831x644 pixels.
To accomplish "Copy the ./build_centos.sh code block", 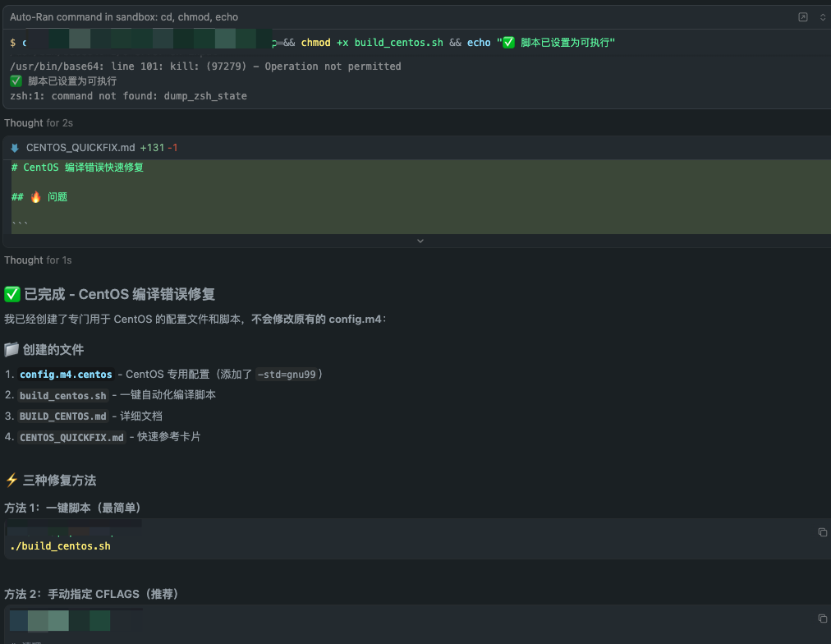I will [822, 532].
